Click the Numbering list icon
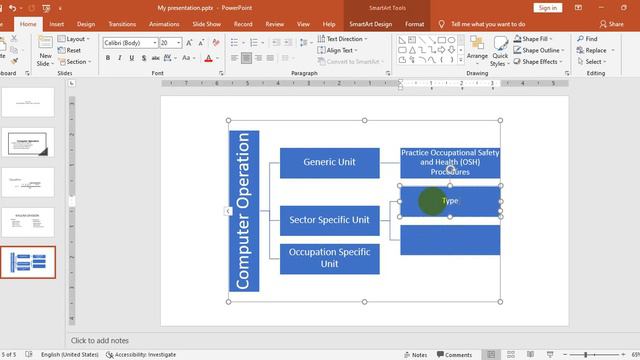 pyautogui.click(x=253, y=42)
